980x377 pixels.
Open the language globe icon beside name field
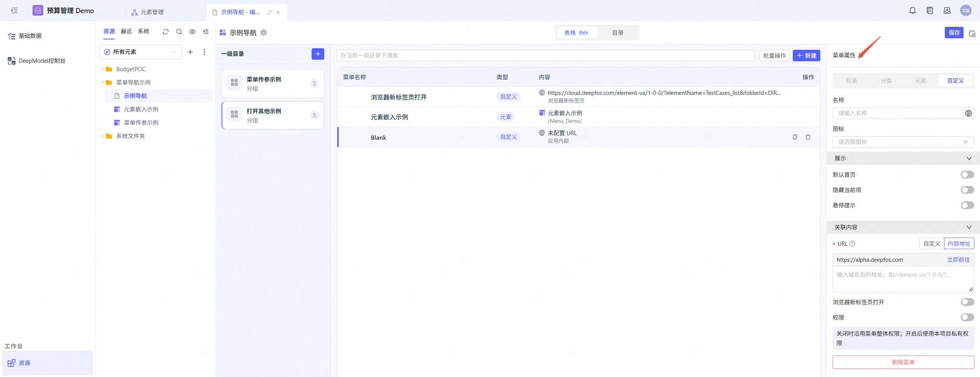click(969, 113)
